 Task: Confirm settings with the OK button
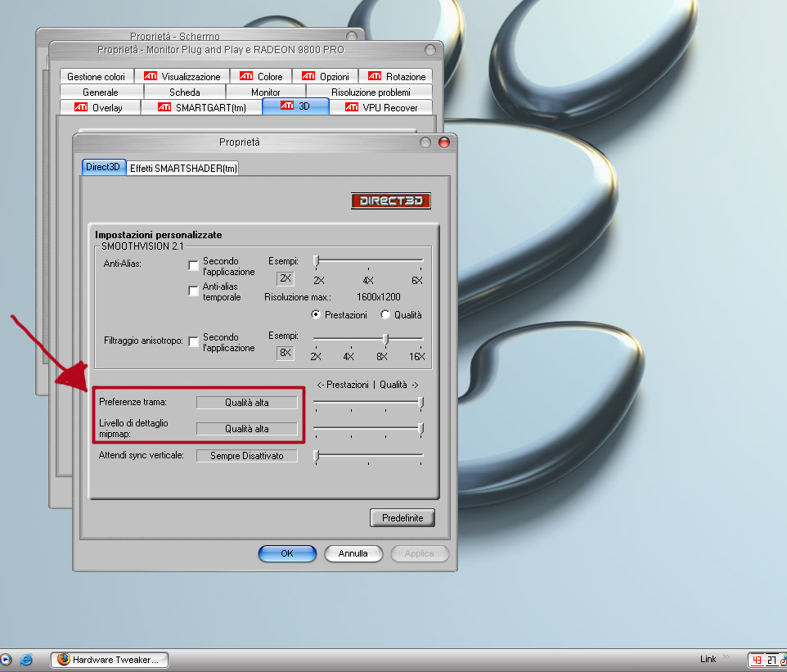click(287, 553)
